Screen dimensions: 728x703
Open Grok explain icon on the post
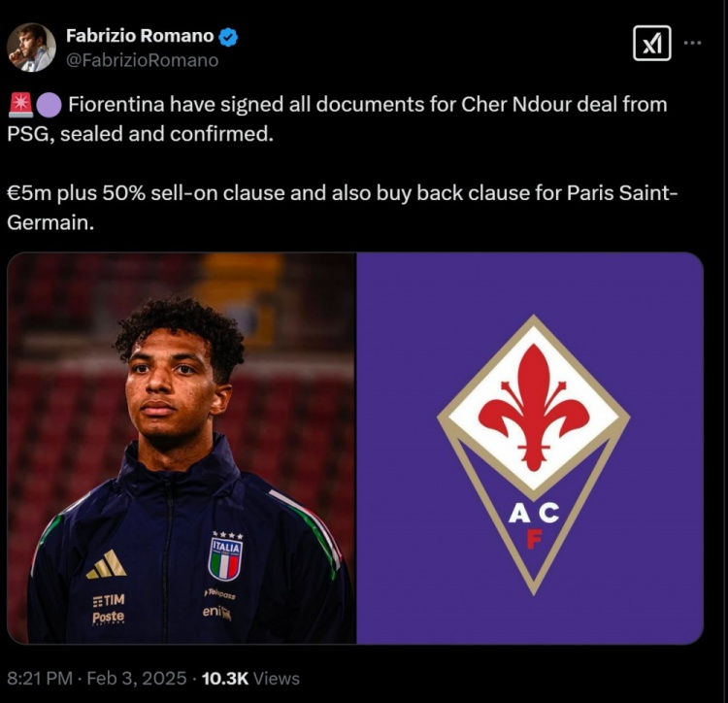651,43
